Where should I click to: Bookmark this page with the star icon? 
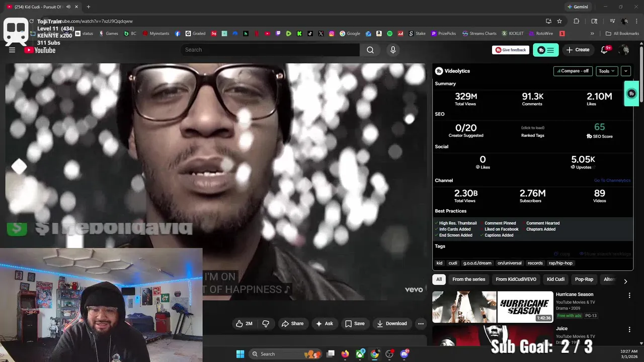pyautogui.click(x=559, y=21)
